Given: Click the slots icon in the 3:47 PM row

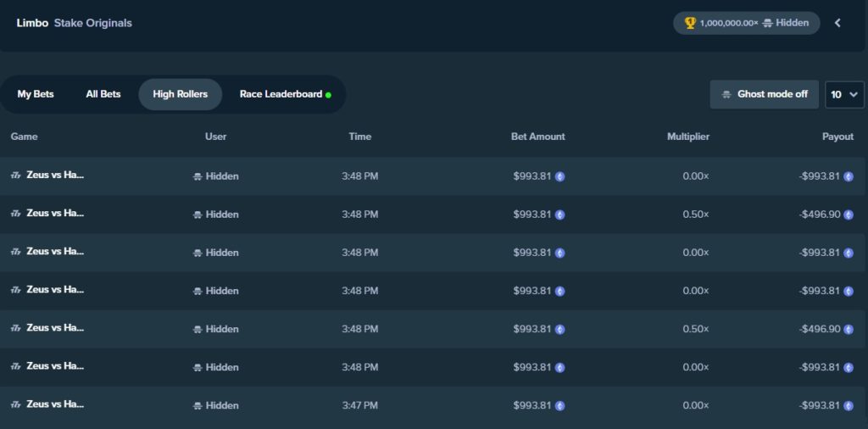Looking at the screenshot, I should [15, 404].
